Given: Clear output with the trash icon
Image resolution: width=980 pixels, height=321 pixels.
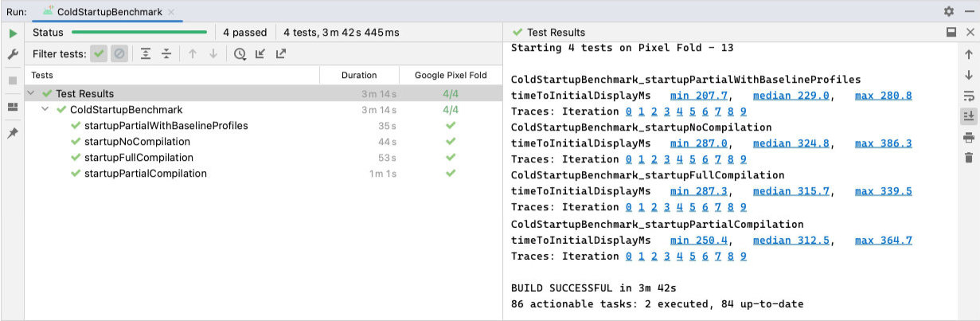Looking at the screenshot, I should (x=969, y=158).
